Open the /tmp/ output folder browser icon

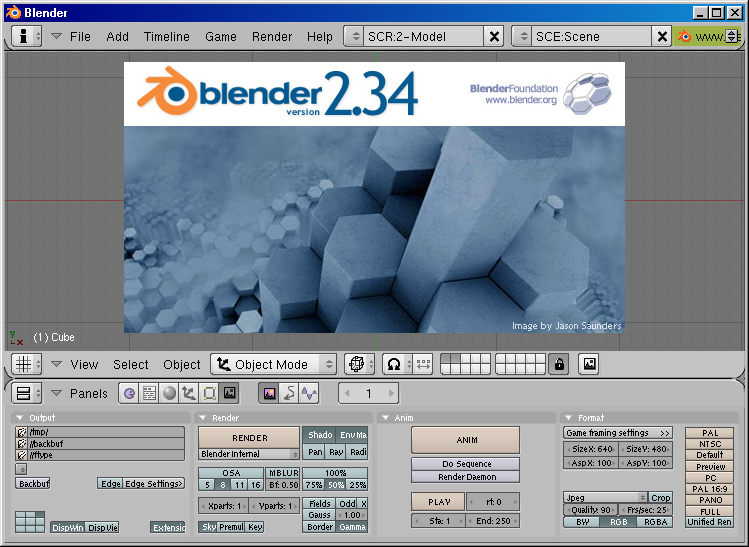[x=22, y=432]
